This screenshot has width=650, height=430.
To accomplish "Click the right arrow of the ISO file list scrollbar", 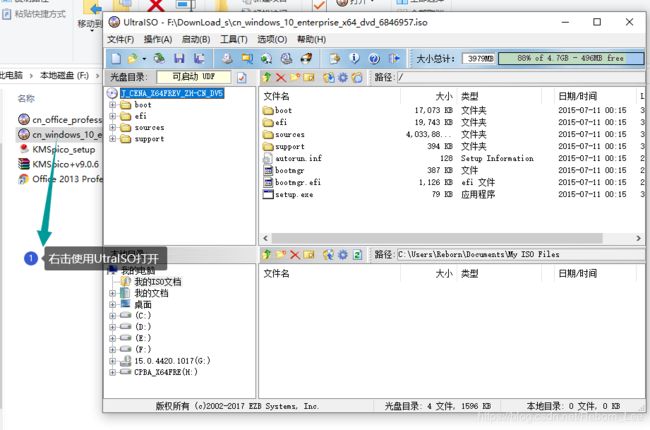I will (x=638, y=238).
